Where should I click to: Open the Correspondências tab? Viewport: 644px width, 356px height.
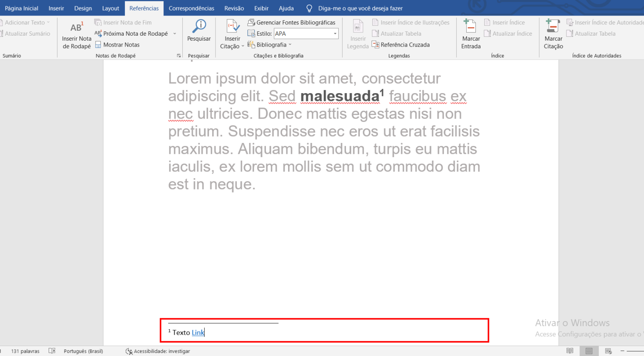(x=191, y=8)
